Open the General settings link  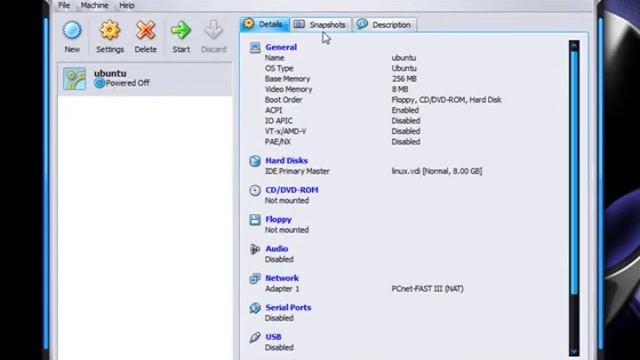[x=281, y=47]
